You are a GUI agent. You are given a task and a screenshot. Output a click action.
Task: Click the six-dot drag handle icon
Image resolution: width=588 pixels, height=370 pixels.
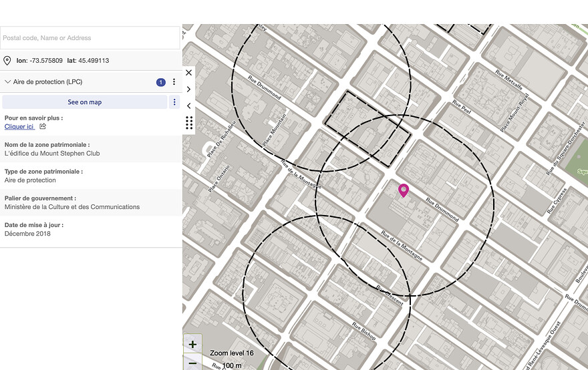tap(188, 122)
